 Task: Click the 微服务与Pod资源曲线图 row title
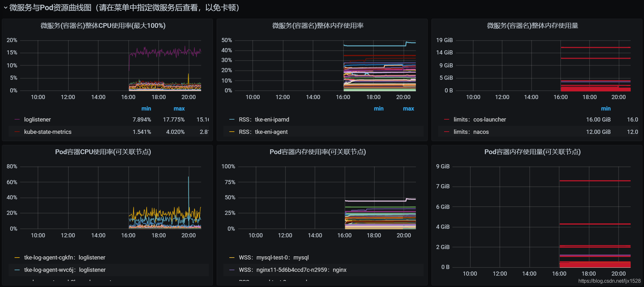124,8
